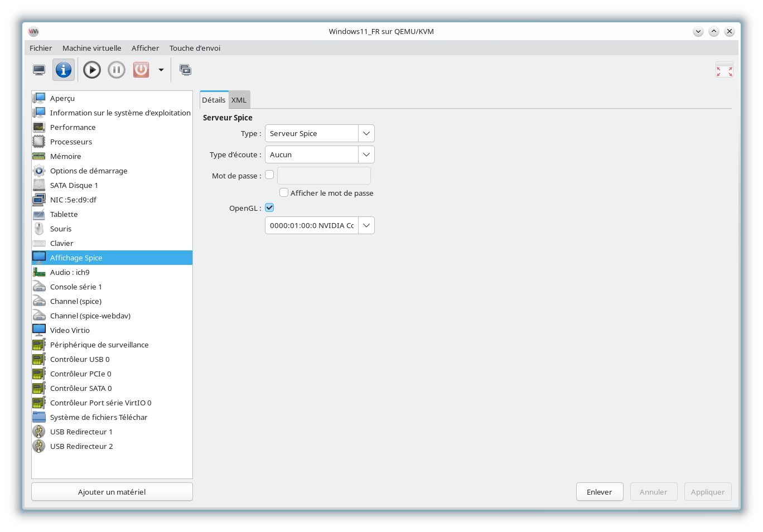Select Processeurs icon in list

[39, 142]
